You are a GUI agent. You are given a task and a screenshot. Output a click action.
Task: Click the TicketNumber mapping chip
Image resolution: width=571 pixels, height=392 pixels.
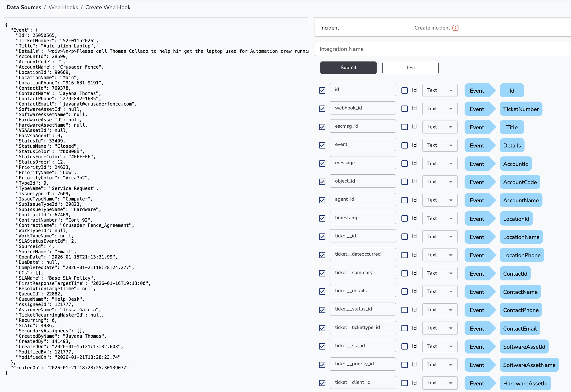pos(521,109)
